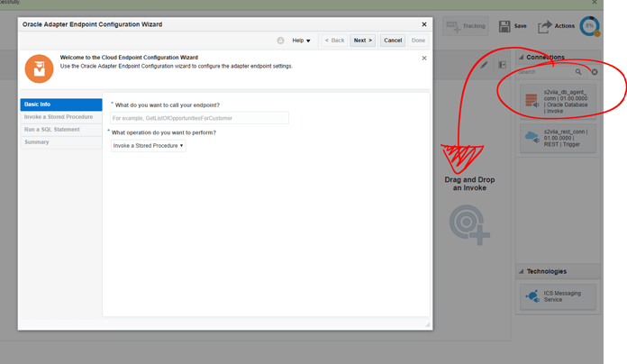Click the Save disk icon
This screenshot has height=364, width=627.
click(504, 26)
